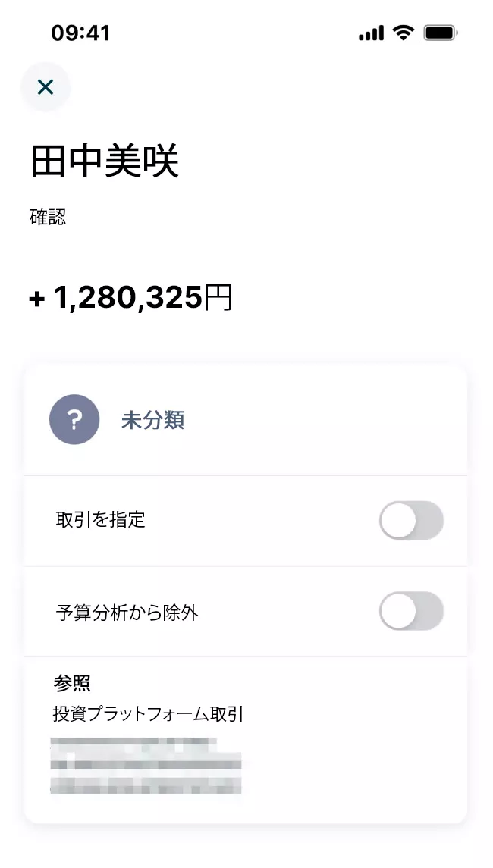This screenshot has height=868, width=493.
Task: Tap the 予算分析から除外 row label
Action: (x=127, y=612)
